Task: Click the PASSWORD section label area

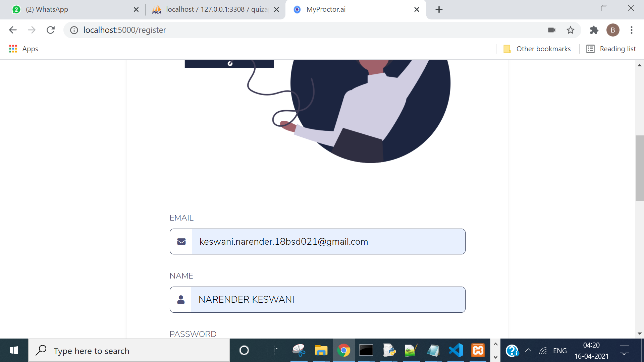Action: point(193,334)
